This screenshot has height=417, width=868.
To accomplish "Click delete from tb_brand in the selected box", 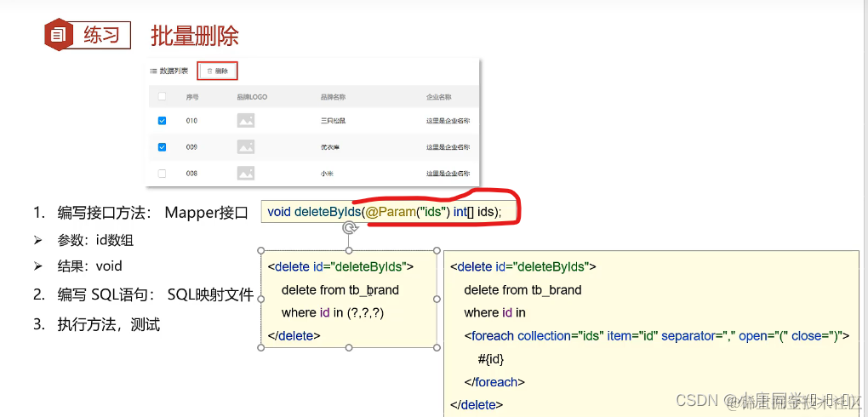I will [340, 289].
